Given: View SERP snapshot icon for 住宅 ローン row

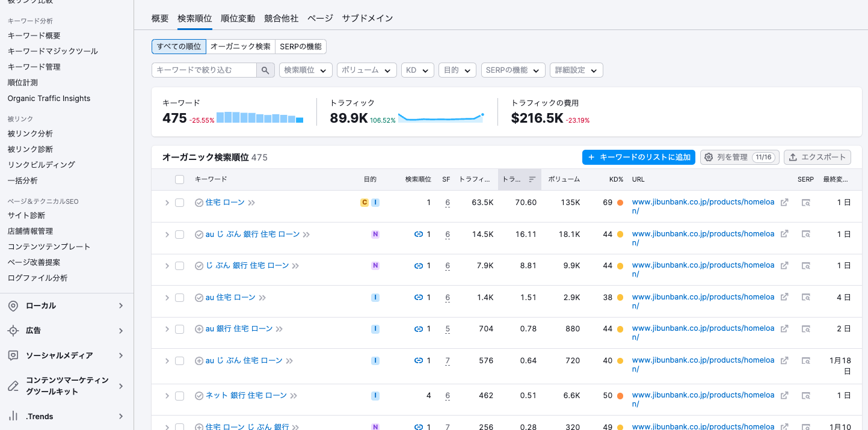Looking at the screenshot, I should click(x=805, y=203).
